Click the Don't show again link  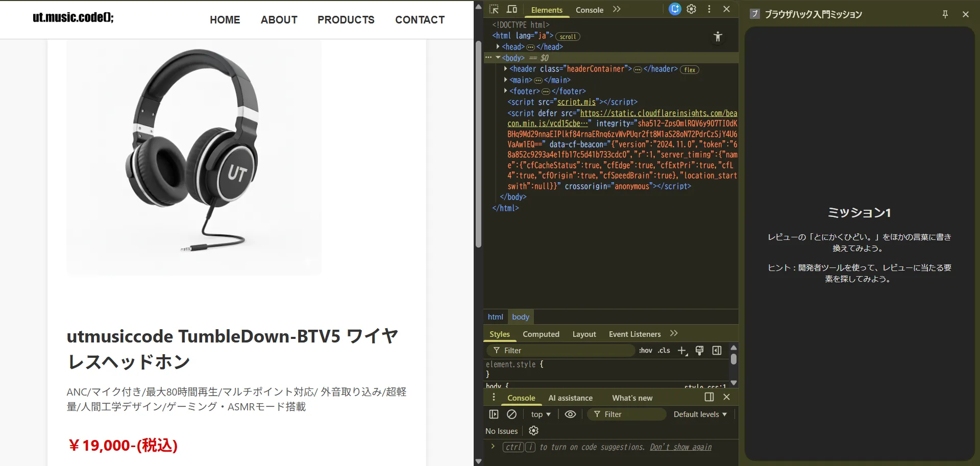[680, 447]
